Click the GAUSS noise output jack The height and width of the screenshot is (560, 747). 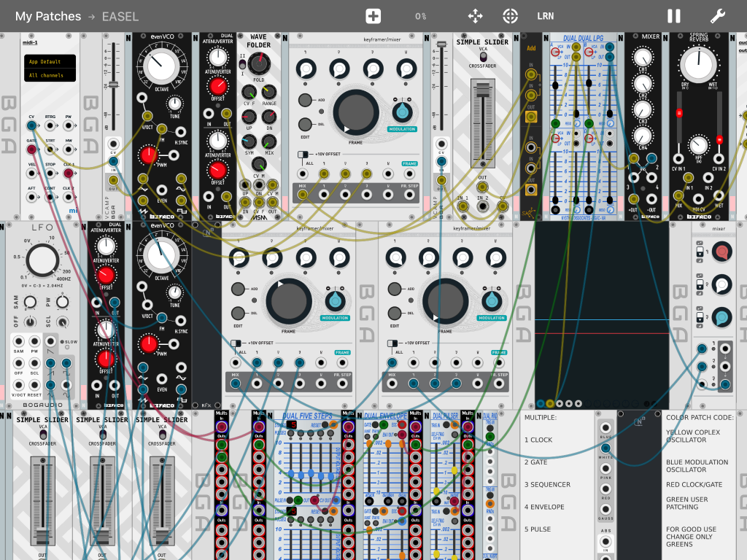pyautogui.click(x=605, y=510)
